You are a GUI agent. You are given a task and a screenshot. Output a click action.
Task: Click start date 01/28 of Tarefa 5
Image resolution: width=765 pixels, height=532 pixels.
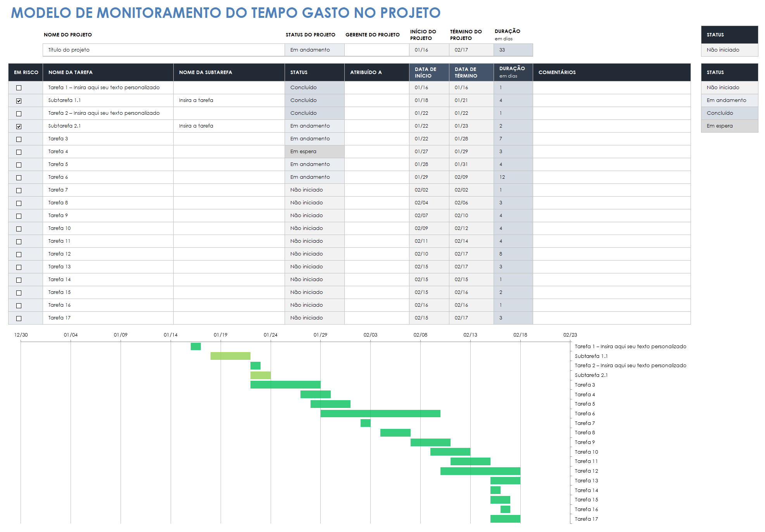click(x=429, y=164)
